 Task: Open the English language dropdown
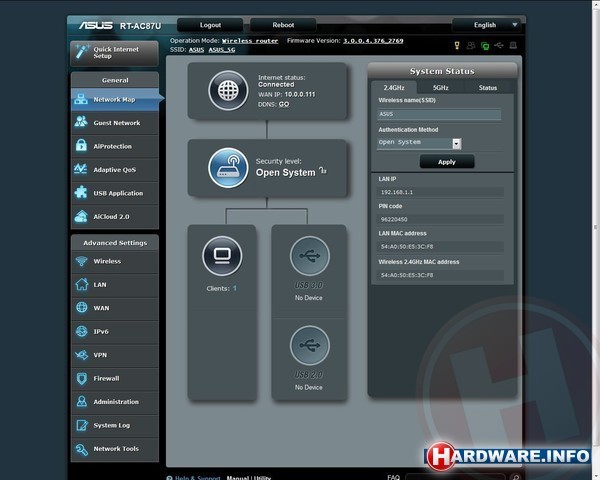click(486, 25)
